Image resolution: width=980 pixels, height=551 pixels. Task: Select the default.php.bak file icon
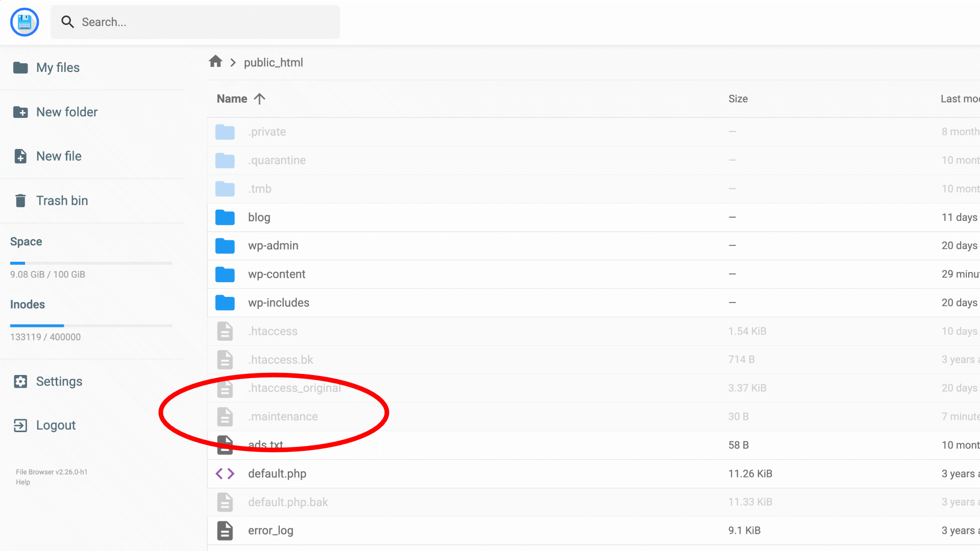point(225,502)
